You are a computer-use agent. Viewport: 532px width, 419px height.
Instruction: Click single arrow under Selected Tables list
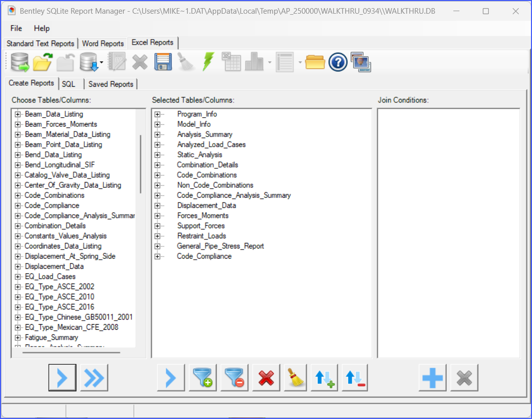pyautogui.click(x=171, y=377)
